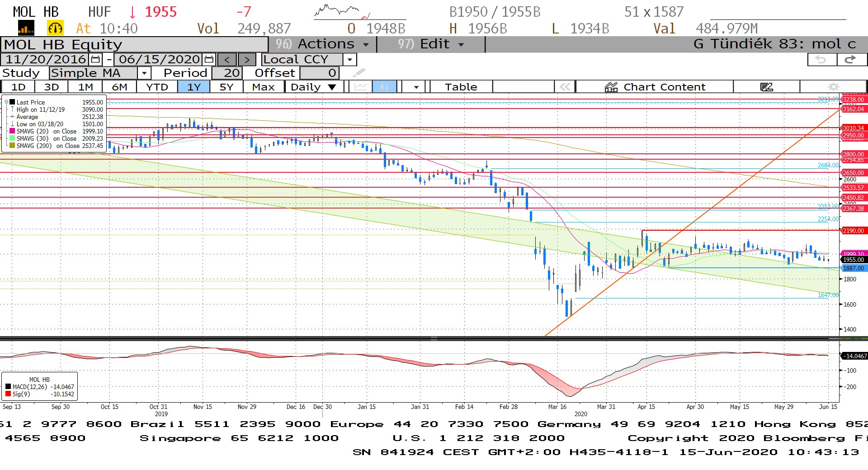
Task: Click the Last Price black legend swatch
Action: (x=12, y=102)
